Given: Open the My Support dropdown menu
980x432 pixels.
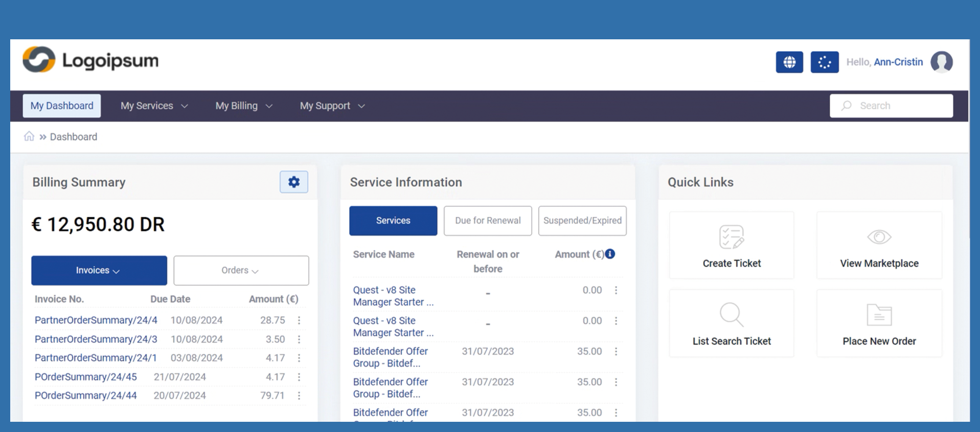Looking at the screenshot, I should tap(332, 106).
